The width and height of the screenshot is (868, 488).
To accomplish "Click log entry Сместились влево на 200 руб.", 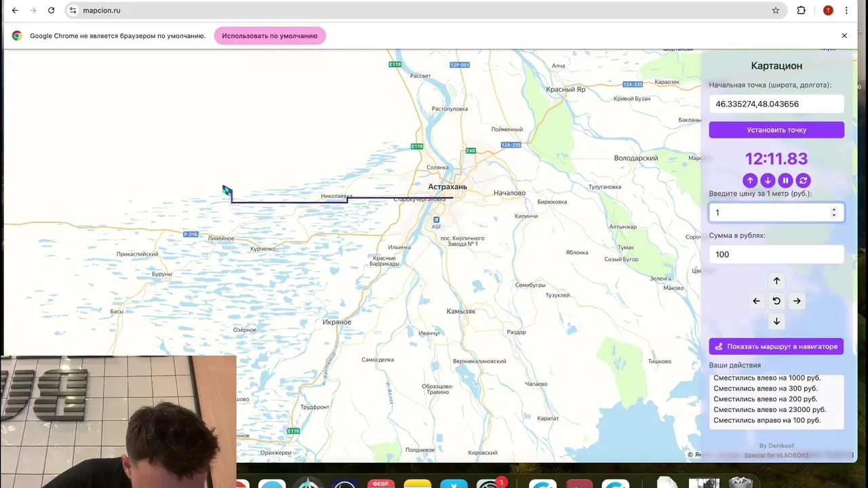I will [x=766, y=399].
